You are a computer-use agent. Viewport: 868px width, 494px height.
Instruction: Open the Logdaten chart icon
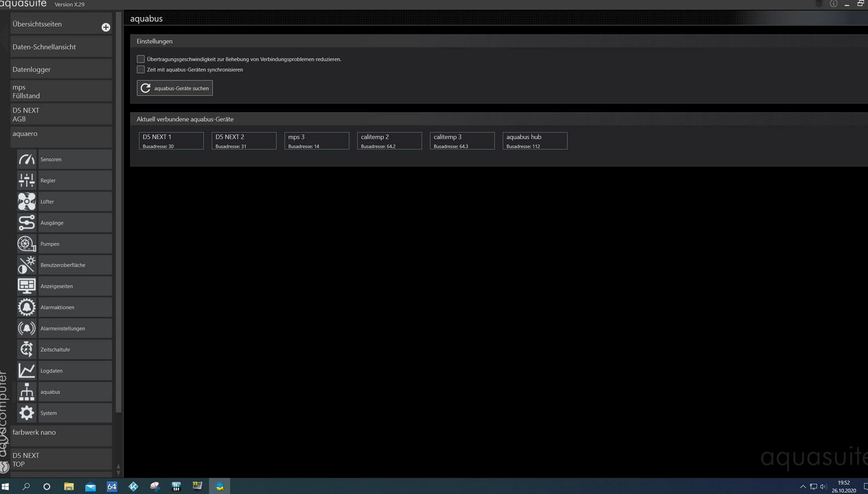27,371
